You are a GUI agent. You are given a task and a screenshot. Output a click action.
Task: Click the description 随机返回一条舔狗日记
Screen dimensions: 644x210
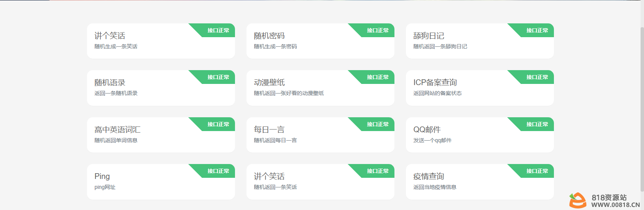click(x=440, y=46)
